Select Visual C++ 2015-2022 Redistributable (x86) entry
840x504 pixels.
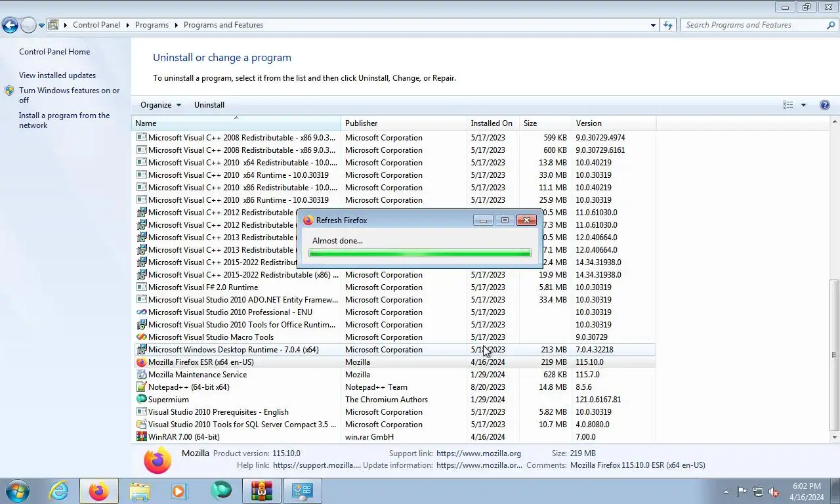point(395,275)
